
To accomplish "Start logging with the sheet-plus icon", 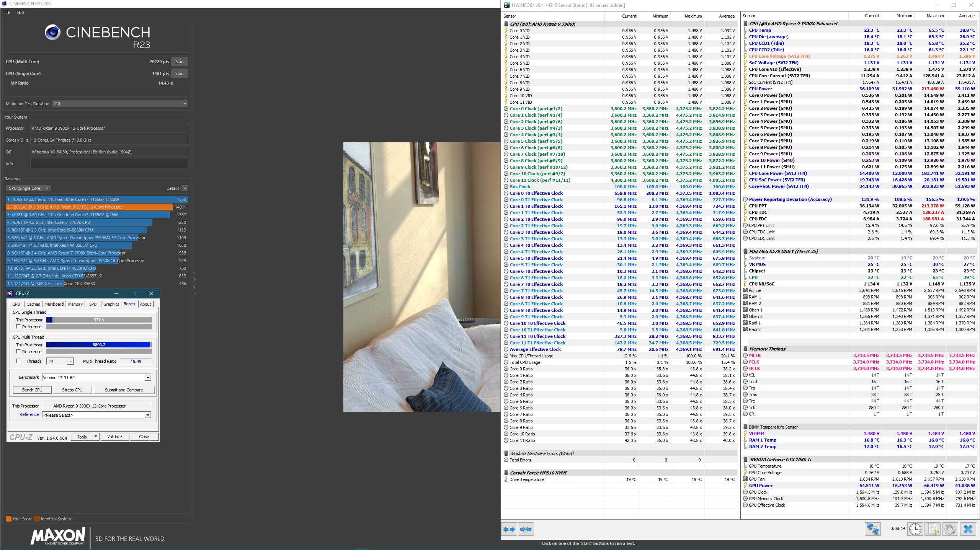I will tap(933, 529).
